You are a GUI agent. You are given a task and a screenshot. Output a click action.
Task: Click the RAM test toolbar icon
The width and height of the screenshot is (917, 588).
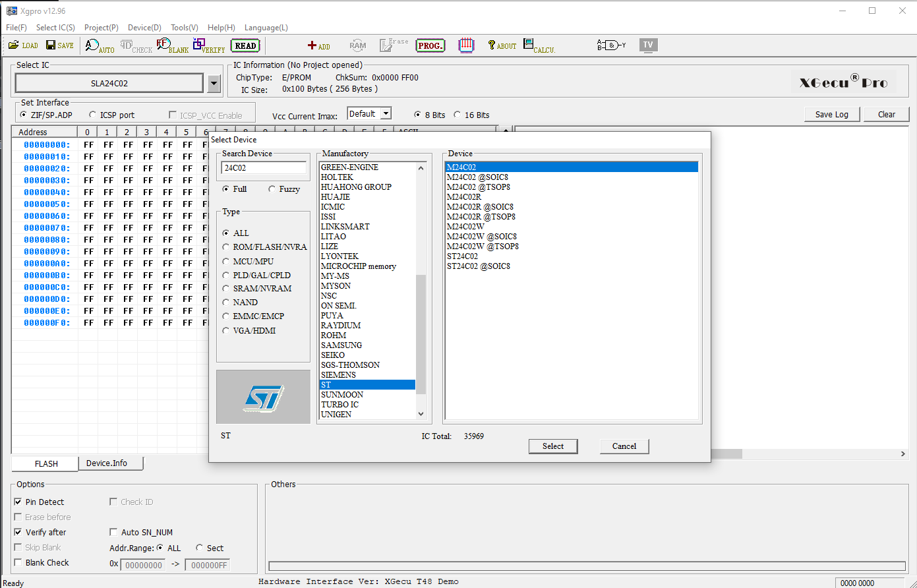coord(358,45)
